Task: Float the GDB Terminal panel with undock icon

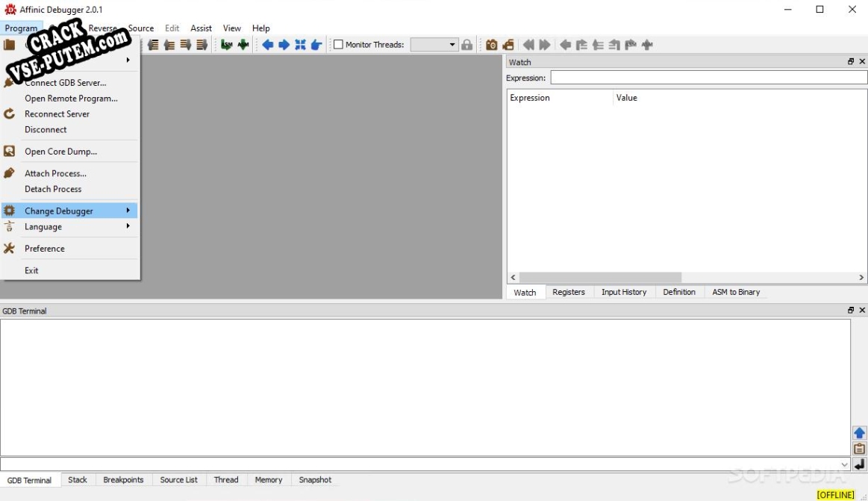Action: tap(851, 310)
